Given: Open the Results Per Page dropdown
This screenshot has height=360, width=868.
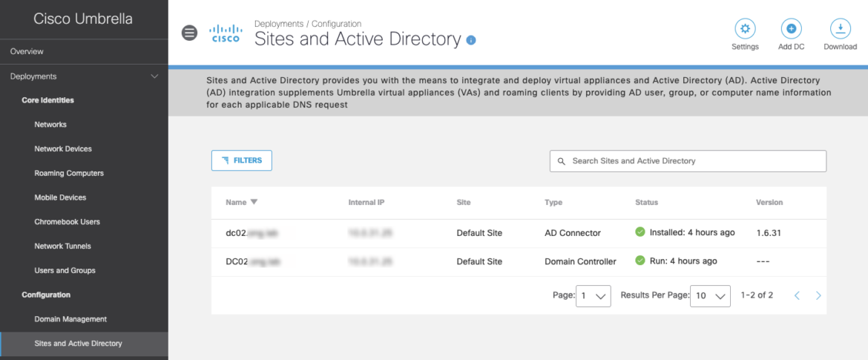Looking at the screenshot, I should (x=710, y=296).
